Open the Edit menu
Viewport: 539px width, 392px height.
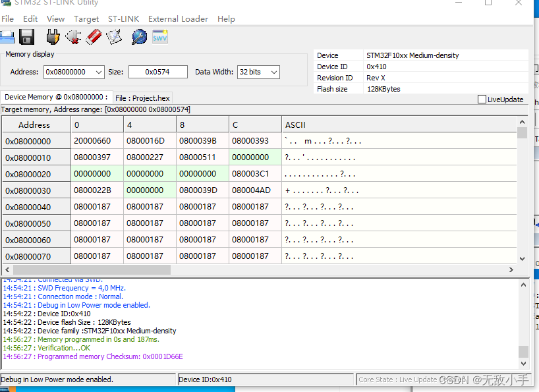[30, 19]
